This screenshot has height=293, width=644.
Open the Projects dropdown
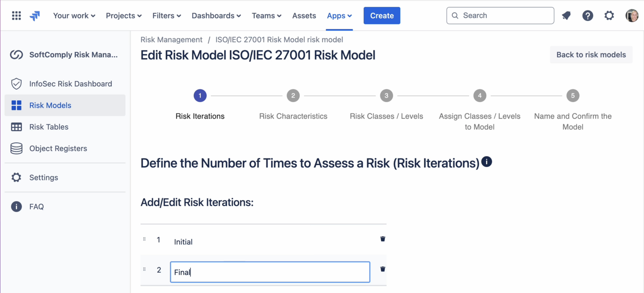pos(123,15)
